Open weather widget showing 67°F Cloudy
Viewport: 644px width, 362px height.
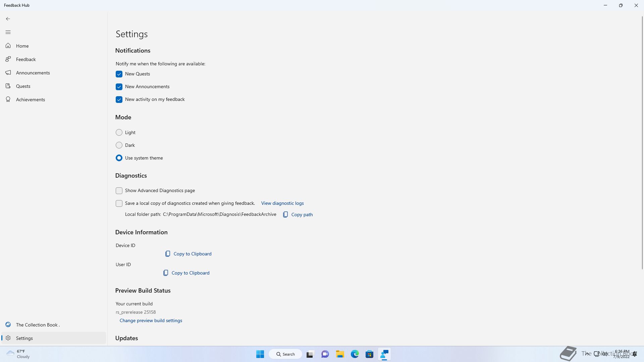(x=18, y=354)
